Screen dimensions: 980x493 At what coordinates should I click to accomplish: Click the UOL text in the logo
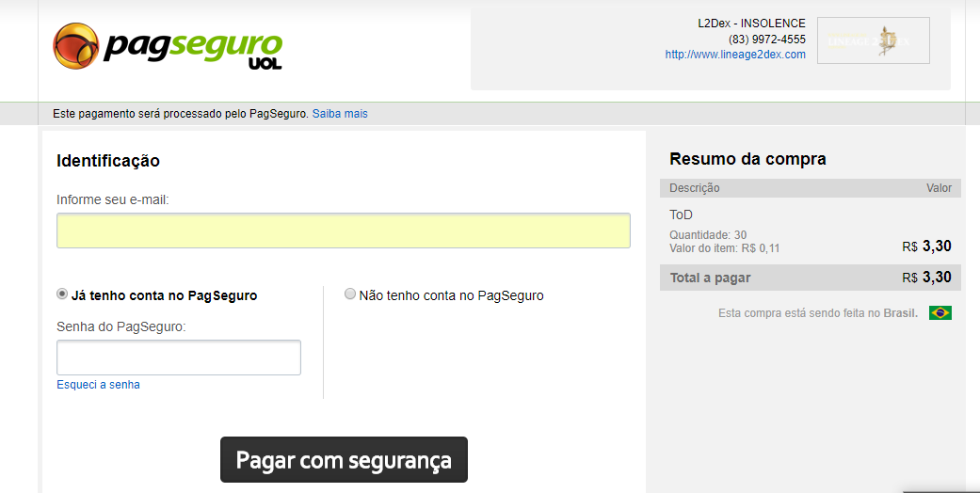[x=265, y=64]
